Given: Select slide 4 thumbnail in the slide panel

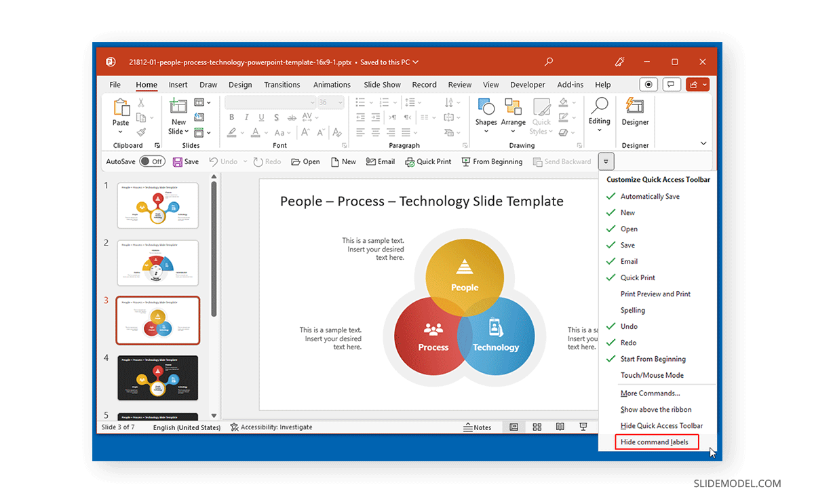Looking at the screenshot, I should click(x=157, y=378).
